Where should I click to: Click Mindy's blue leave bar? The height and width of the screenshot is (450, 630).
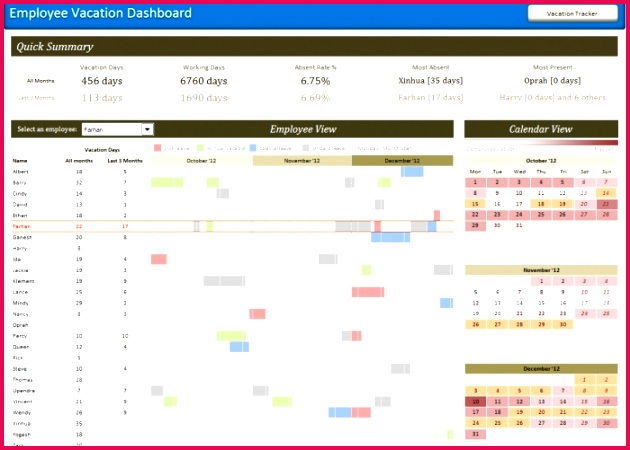[446, 303]
